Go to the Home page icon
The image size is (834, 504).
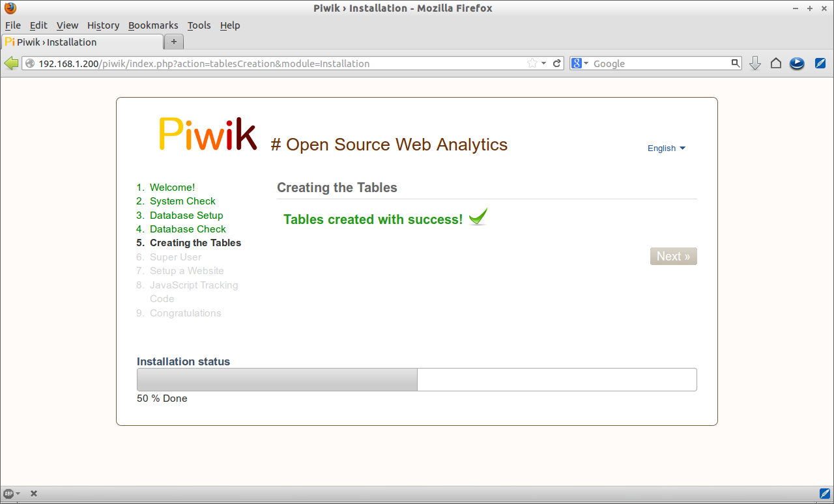pos(776,63)
